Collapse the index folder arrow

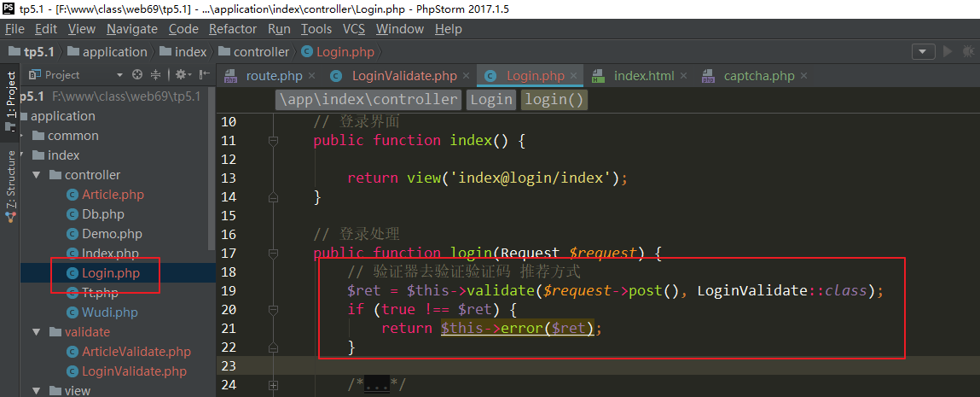[22, 155]
